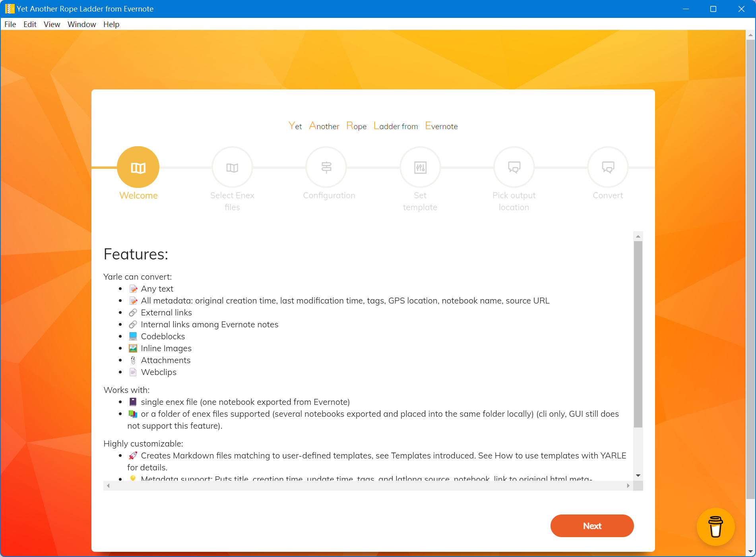Click the main window scroll up arrow
756x557 pixels.
click(x=750, y=35)
